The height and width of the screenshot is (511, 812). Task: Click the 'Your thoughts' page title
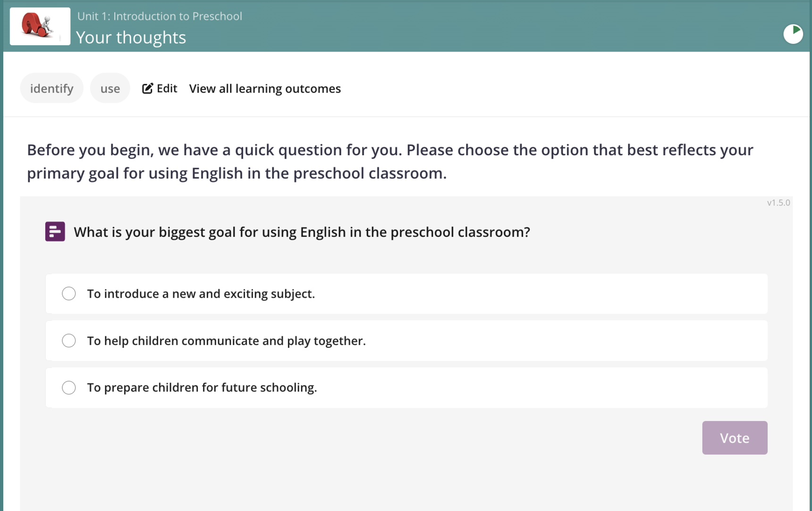(131, 37)
